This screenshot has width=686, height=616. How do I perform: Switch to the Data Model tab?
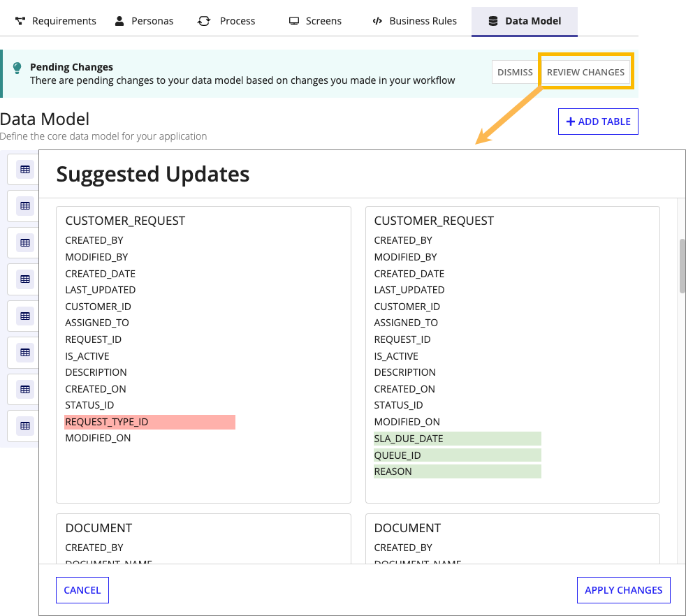point(524,21)
